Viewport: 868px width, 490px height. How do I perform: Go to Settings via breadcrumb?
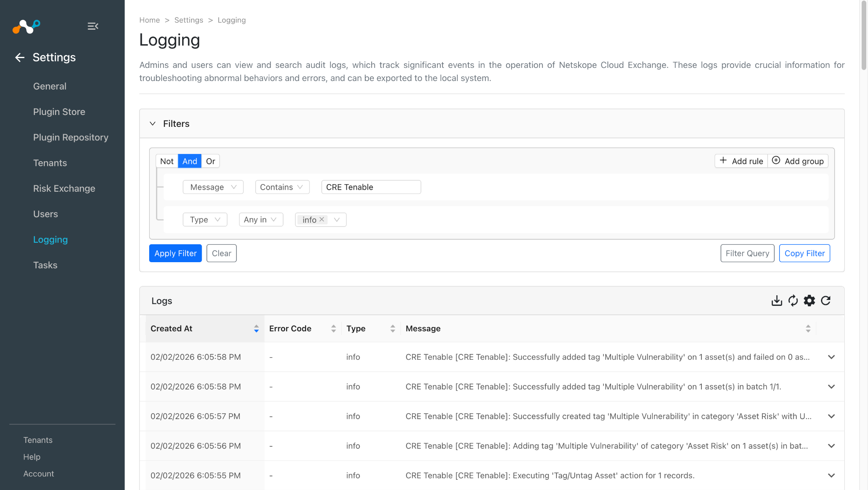(189, 20)
